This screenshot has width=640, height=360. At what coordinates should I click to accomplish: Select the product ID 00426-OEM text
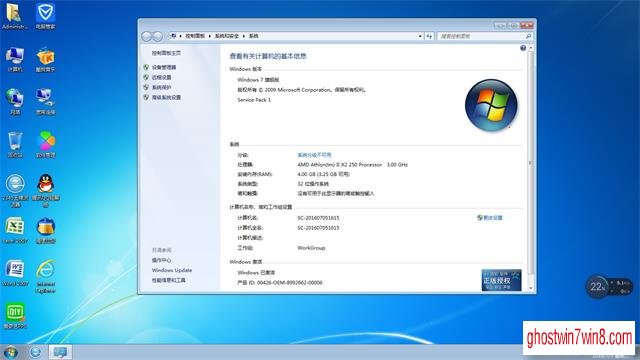pyautogui.click(x=280, y=283)
